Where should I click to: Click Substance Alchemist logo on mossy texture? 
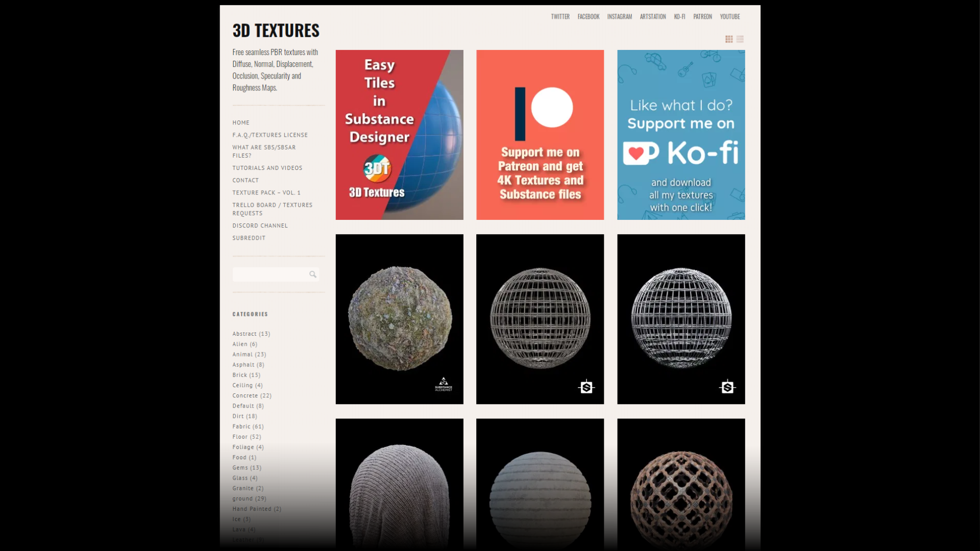pos(444,384)
